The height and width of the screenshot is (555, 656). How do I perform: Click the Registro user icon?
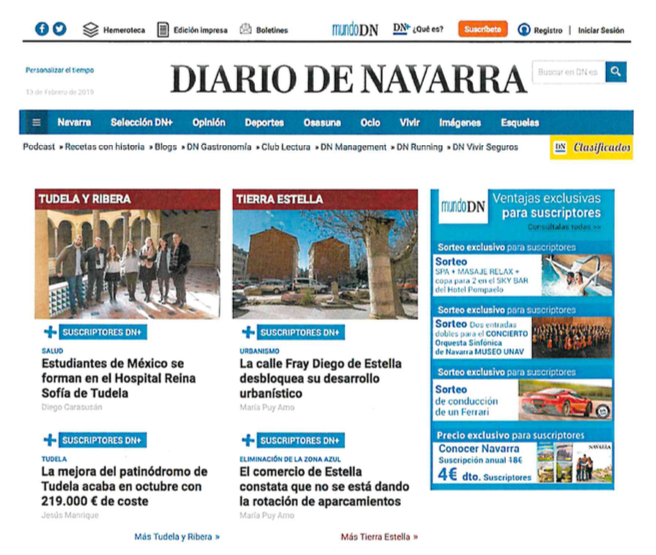click(524, 30)
